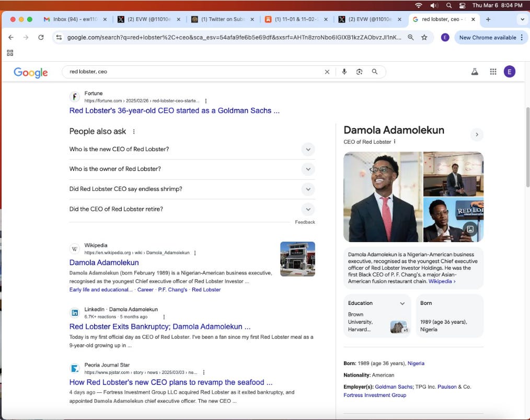The width and height of the screenshot is (530, 420).
Task: Open the restaurant interior photo in the panel
Action: (x=454, y=174)
